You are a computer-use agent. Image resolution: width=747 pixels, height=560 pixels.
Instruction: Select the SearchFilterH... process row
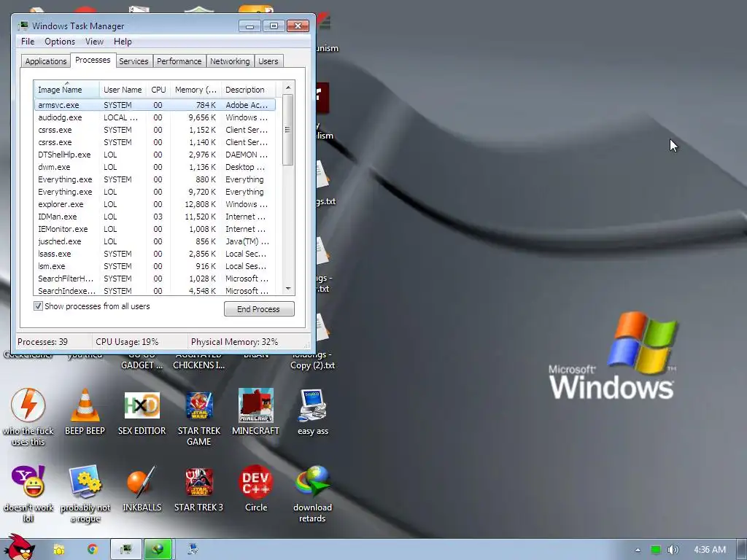pyautogui.click(x=155, y=278)
